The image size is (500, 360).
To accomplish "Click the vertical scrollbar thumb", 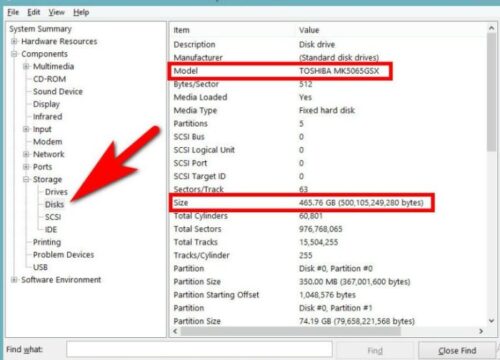I will point(491,92).
